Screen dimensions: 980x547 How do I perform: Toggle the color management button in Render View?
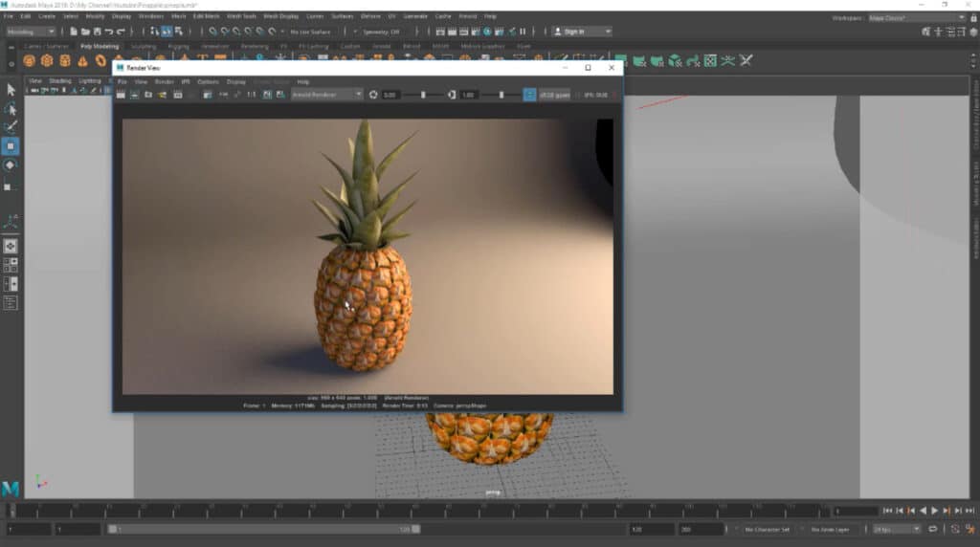[x=529, y=95]
